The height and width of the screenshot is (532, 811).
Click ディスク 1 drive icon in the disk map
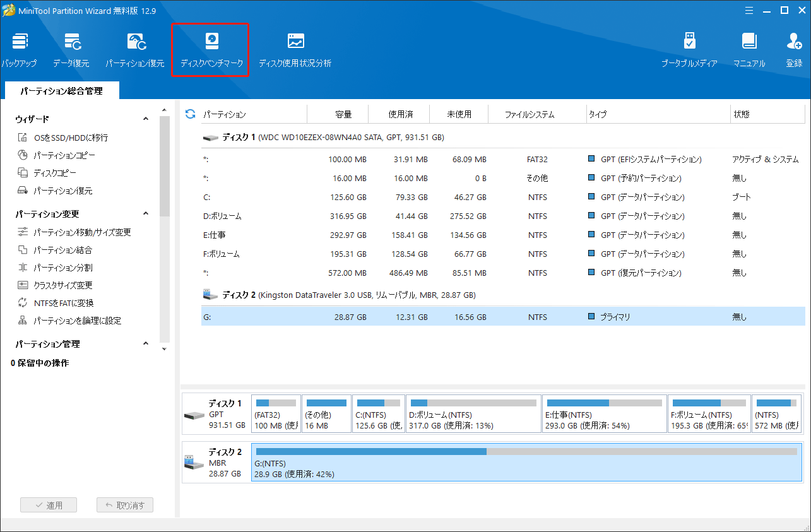[x=193, y=416]
